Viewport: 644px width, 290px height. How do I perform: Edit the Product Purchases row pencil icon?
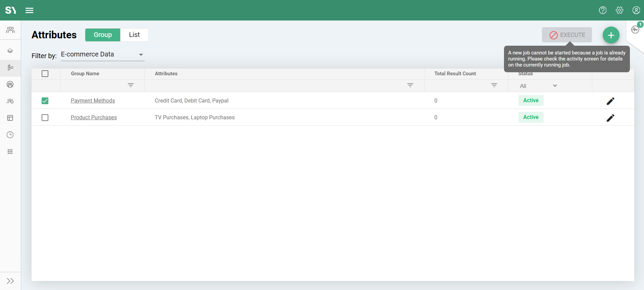tap(610, 118)
